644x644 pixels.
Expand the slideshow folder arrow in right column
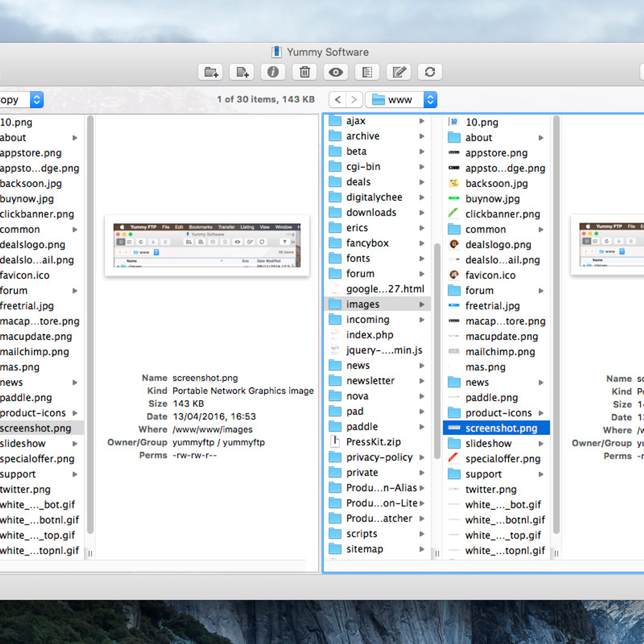click(541, 444)
